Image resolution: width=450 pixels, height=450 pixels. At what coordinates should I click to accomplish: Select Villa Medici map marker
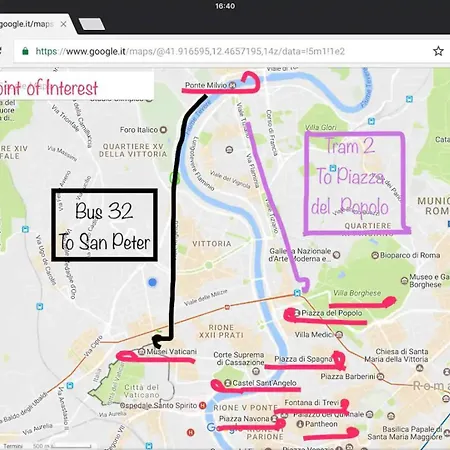(x=339, y=334)
